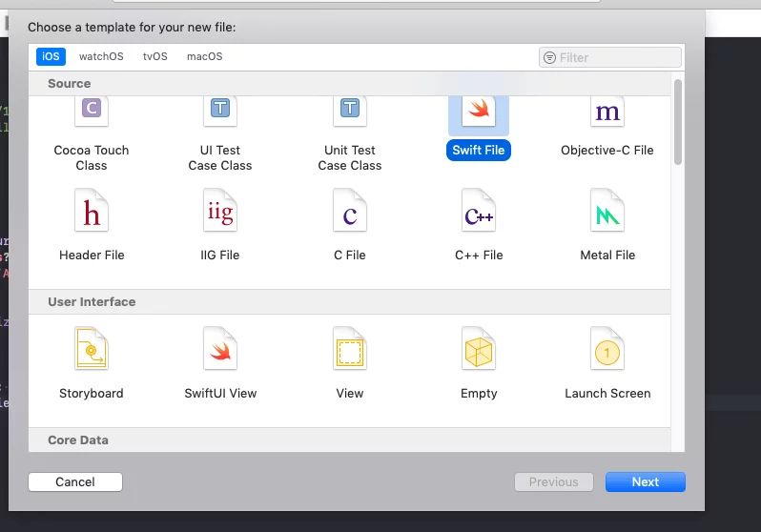Image resolution: width=761 pixels, height=532 pixels.
Task: Click the Cancel button
Action: pyautogui.click(x=75, y=482)
